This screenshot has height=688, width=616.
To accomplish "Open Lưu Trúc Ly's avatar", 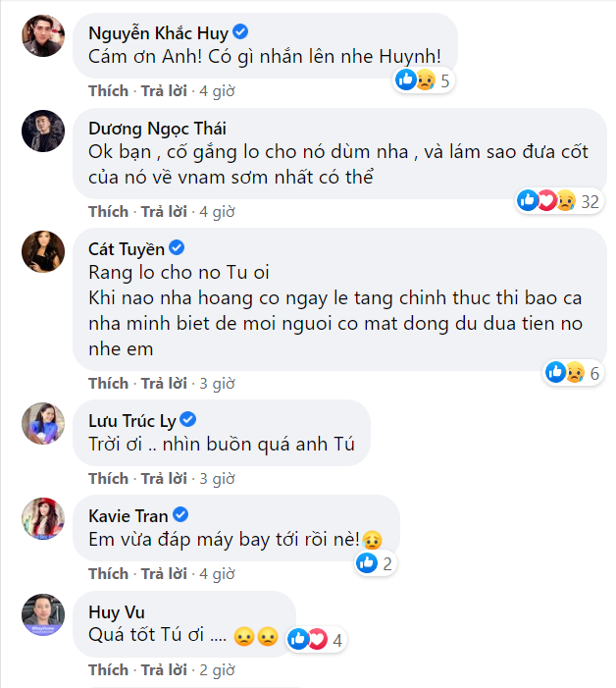I will [43, 422].
